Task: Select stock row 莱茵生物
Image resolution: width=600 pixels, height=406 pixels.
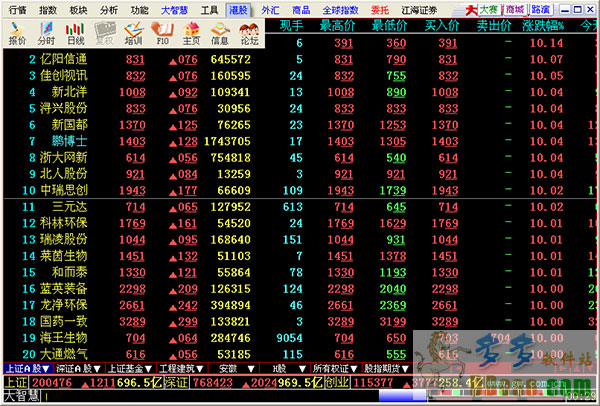Action: [302, 256]
